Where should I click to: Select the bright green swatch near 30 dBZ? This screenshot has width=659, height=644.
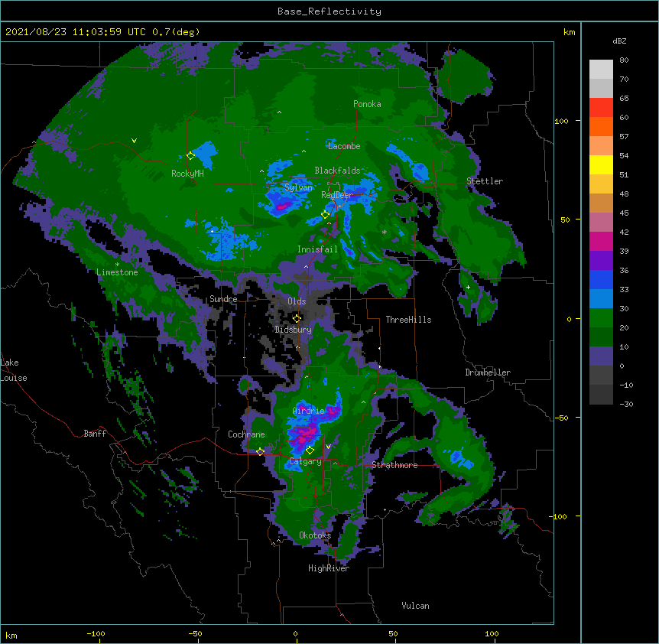pyautogui.click(x=601, y=318)
